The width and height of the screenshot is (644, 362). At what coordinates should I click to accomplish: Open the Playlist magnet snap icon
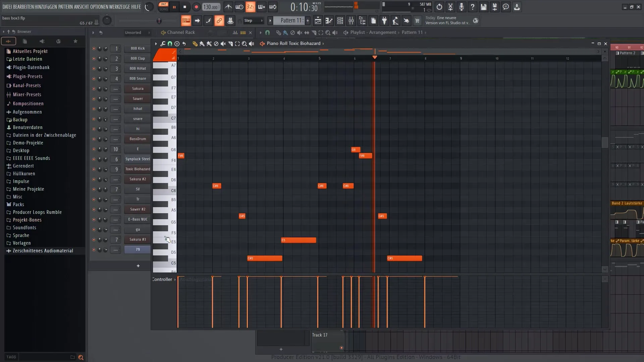[267, 33]
